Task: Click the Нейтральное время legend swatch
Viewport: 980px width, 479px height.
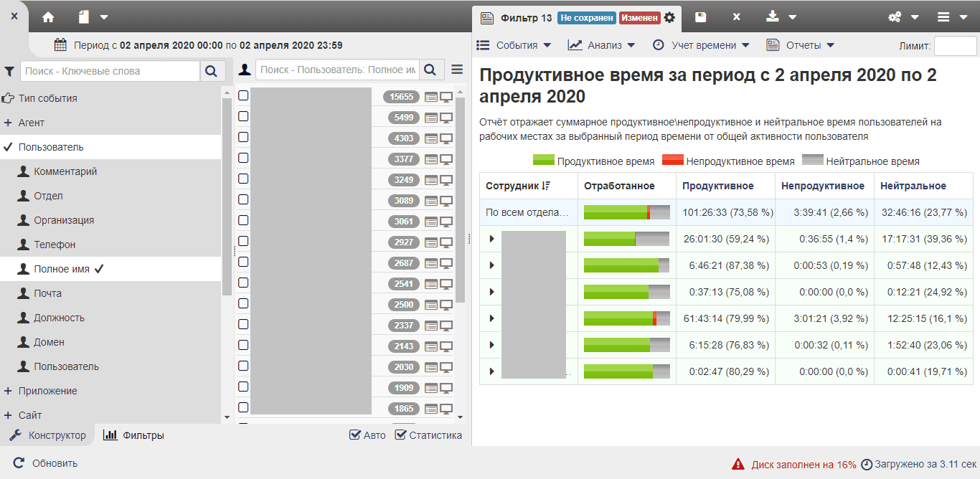Action: tap(812, 160)
